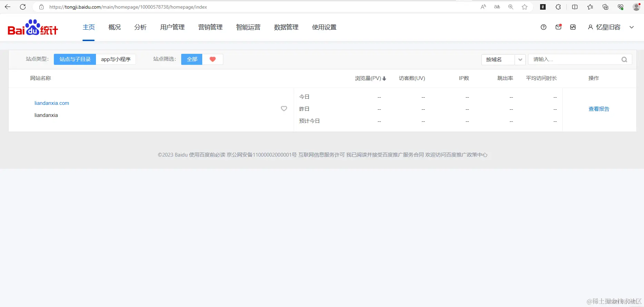
Task: Click site name text liandanxia
Action: tap(46, 115)
